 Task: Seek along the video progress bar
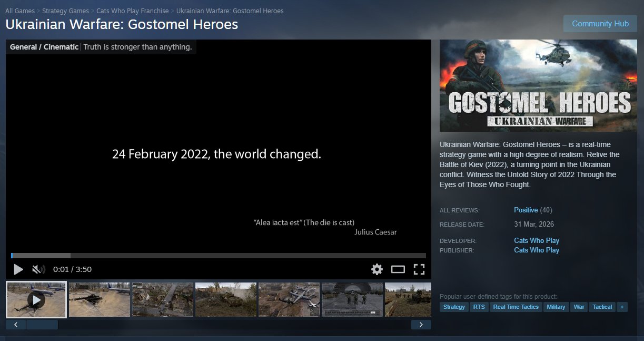coord(219,256)
